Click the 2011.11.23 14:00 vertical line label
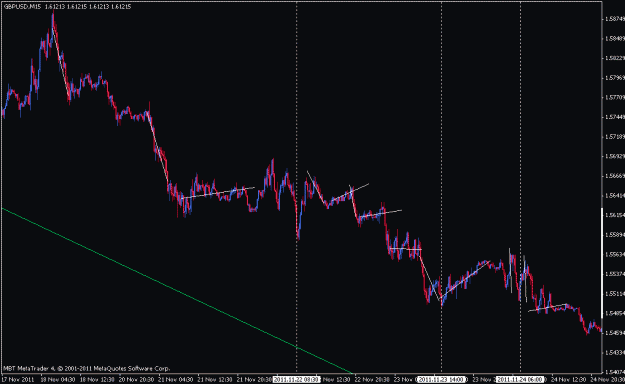625x384 pixels. (x=442, y=379)
